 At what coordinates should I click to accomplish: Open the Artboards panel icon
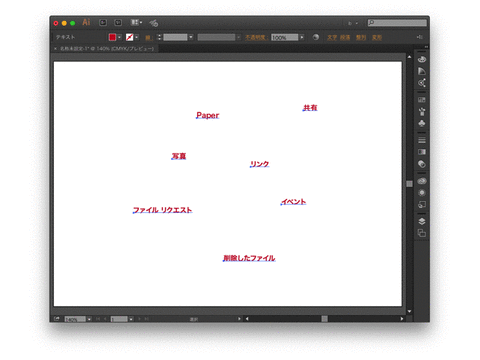[422, 233]
